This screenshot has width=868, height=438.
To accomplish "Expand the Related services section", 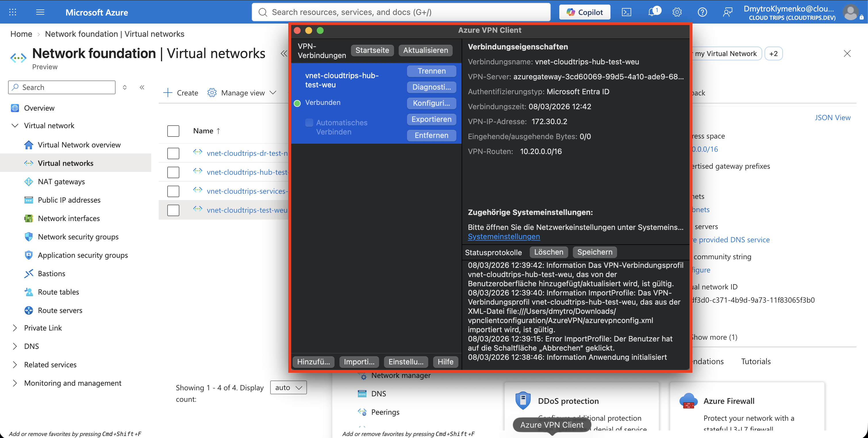I will pos(15,364).
